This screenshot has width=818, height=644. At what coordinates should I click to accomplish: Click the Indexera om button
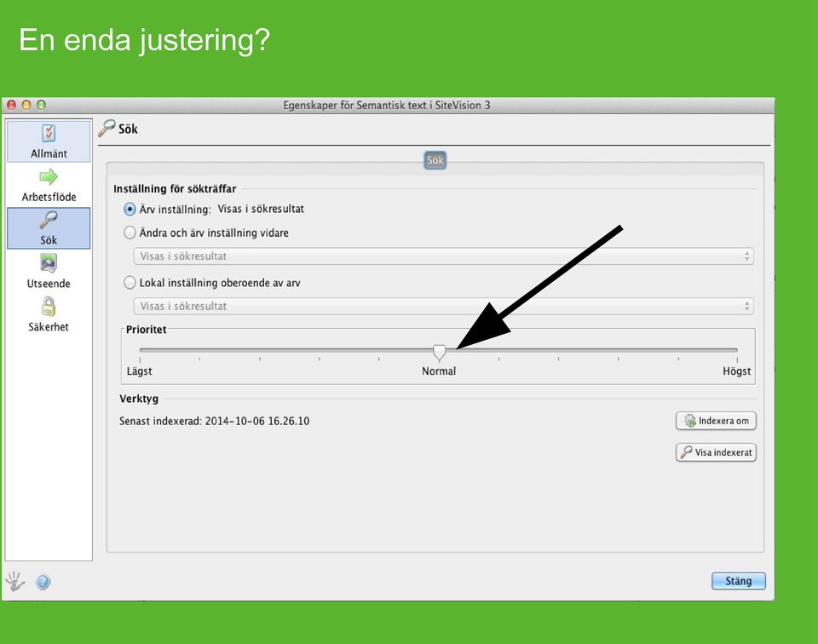(716, 421)
